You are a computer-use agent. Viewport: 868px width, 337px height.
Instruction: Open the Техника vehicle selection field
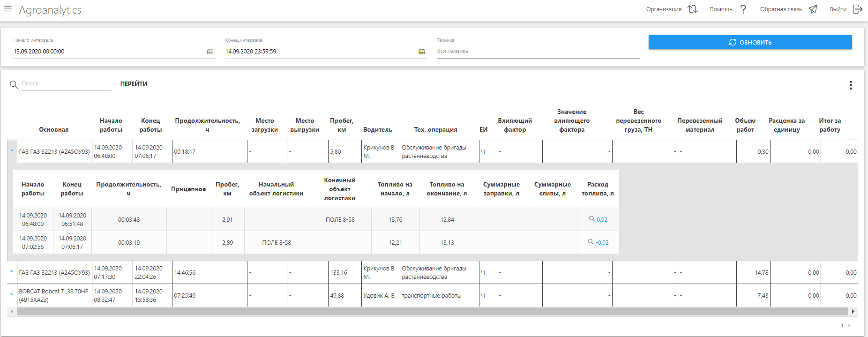pyautogui.click(x=538, y=51)
